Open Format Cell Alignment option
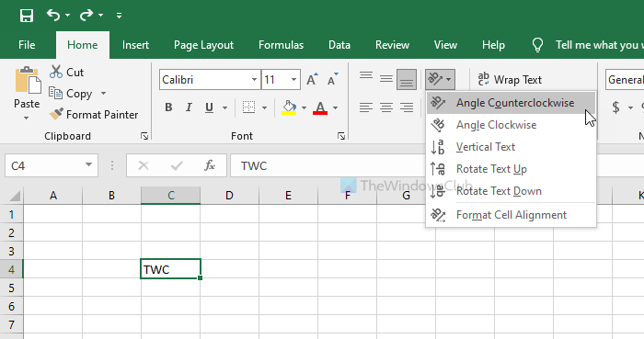 coord(511,215)
